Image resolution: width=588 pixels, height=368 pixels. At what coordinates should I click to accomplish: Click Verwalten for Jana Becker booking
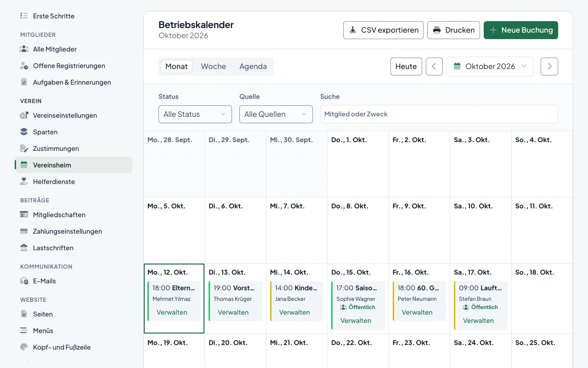pos(294,312)
